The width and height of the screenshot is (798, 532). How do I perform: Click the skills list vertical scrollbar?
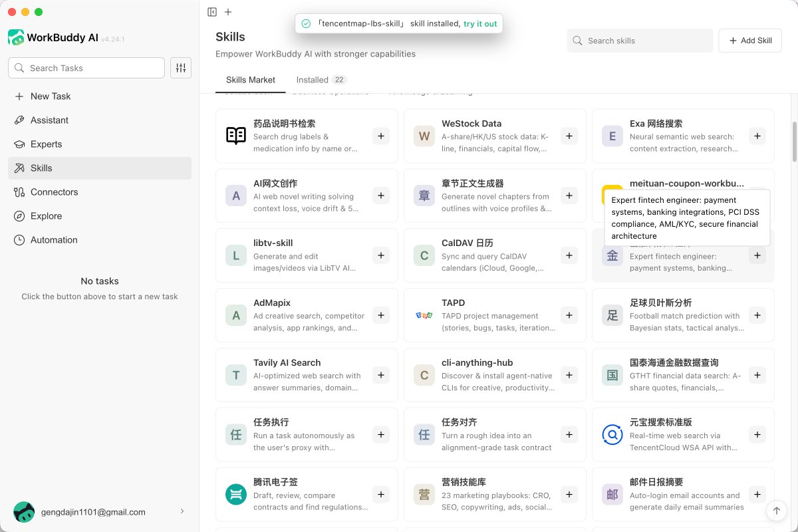[x=794, y=141]
